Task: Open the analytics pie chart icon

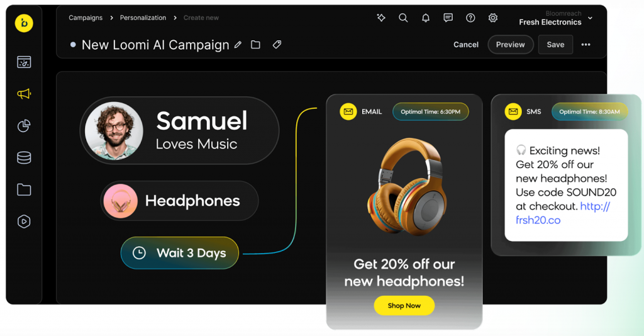Action: coord(24,126)
